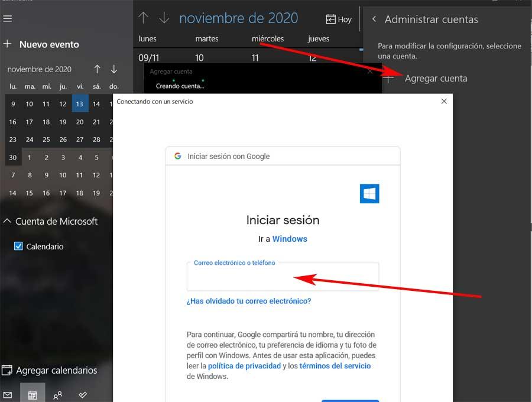Click the lunes column header
532x402 pixels.
147,38
